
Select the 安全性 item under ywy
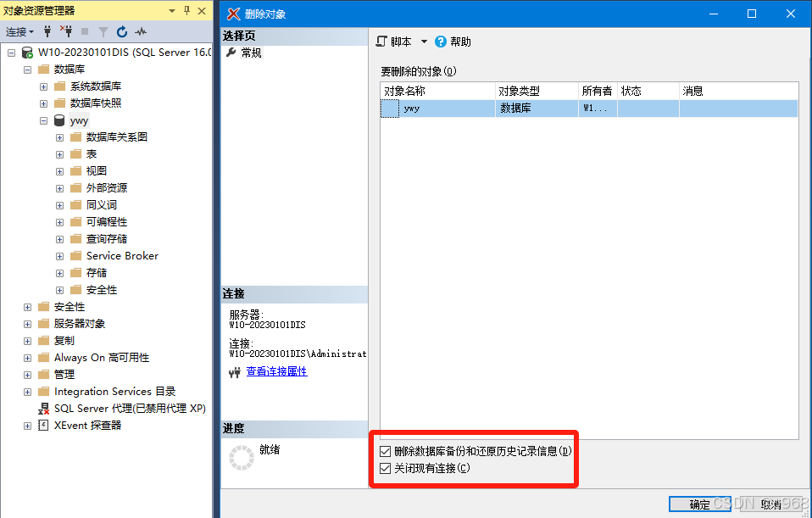coord(102,290)
